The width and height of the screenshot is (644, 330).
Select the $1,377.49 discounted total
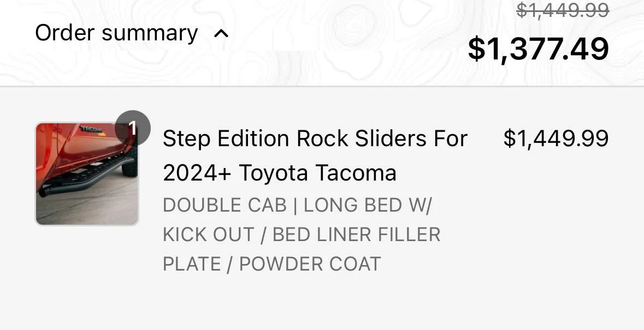point(538,49)
